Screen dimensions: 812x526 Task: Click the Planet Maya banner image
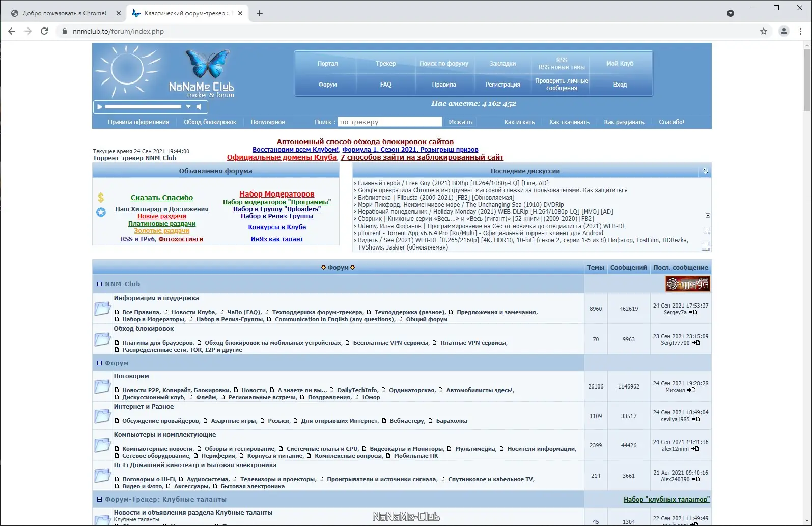(687, 284)
